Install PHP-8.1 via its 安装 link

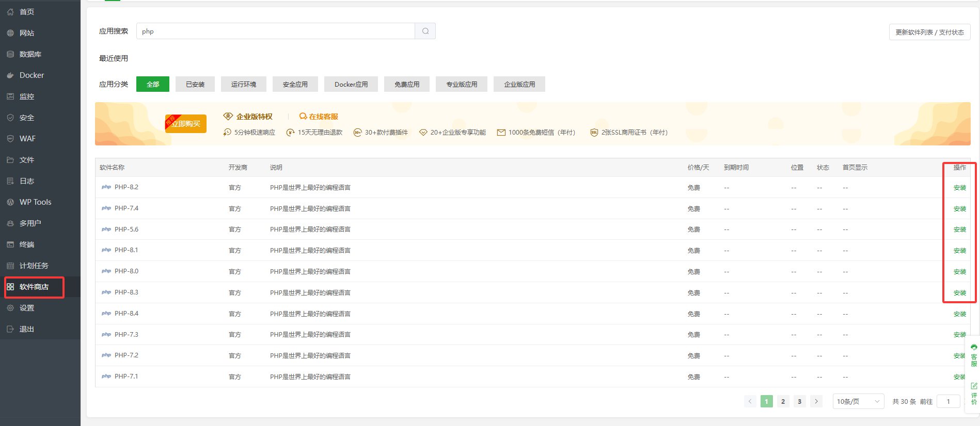click(x=960, y=251)
